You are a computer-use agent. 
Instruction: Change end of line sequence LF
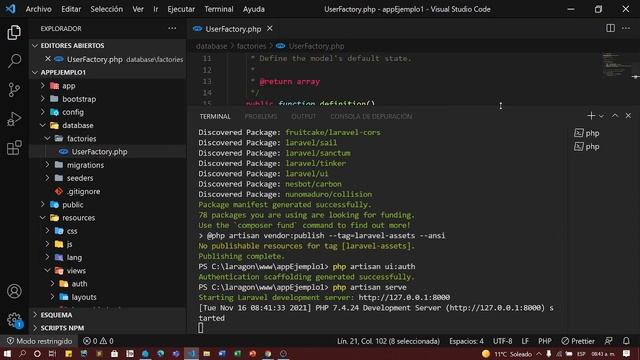point(525,341)
